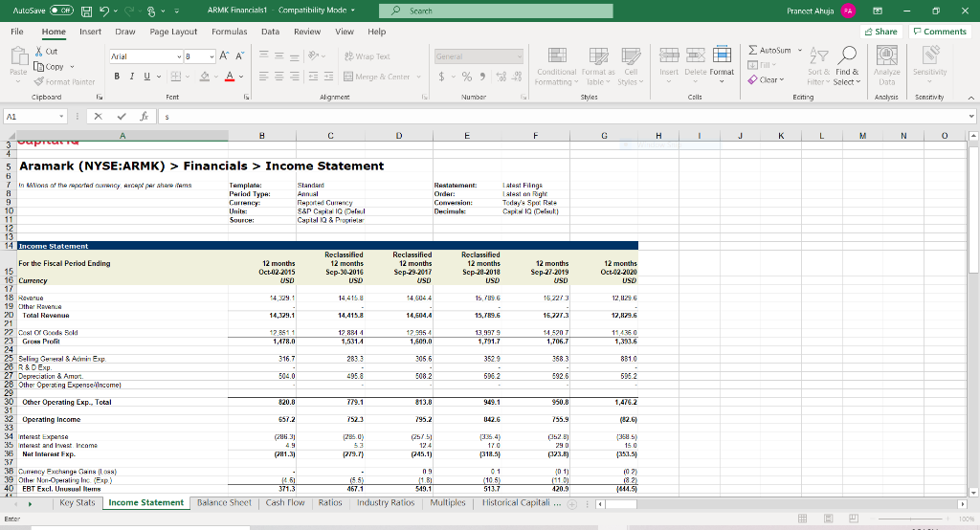980x530 pixels.
Task: Collapse the ribbon with the chevron
Action: 970,98
